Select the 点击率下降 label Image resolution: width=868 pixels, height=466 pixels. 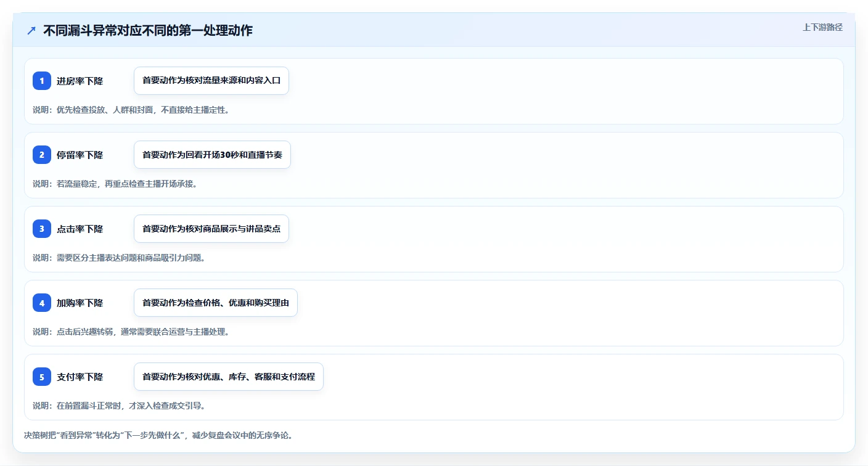80,229
